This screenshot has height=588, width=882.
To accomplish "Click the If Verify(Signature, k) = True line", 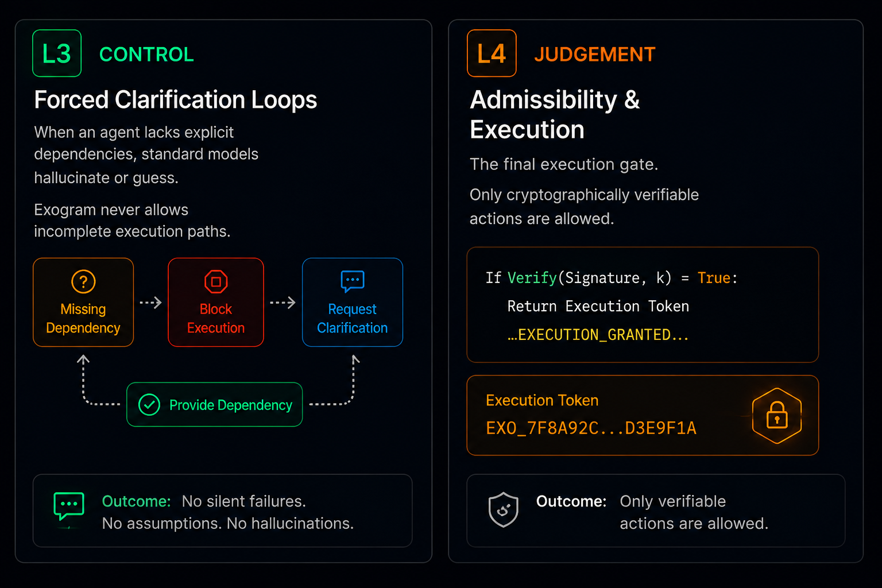I will coord(612,278).
